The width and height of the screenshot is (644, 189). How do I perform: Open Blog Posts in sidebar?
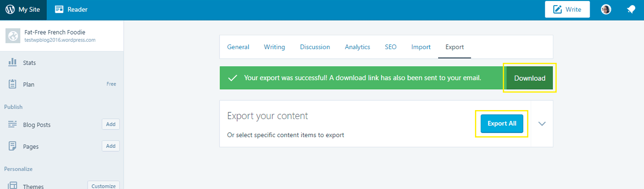click(x=37, y=125)
